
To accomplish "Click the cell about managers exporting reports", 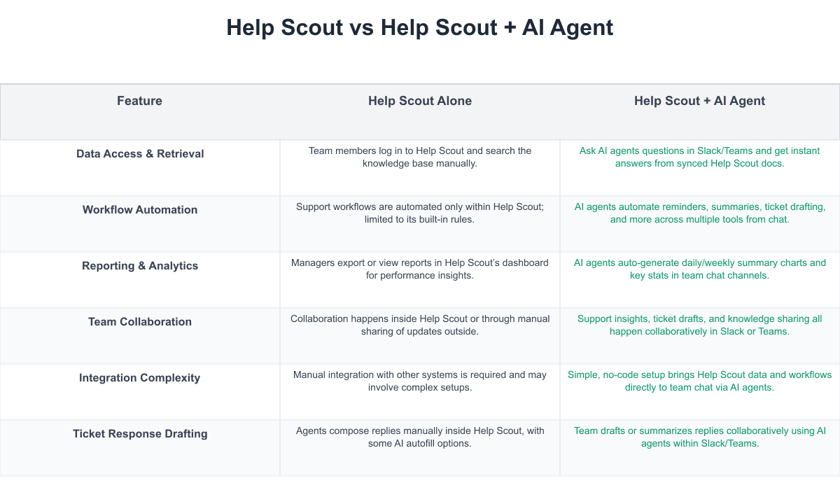I will coord(420,269).
